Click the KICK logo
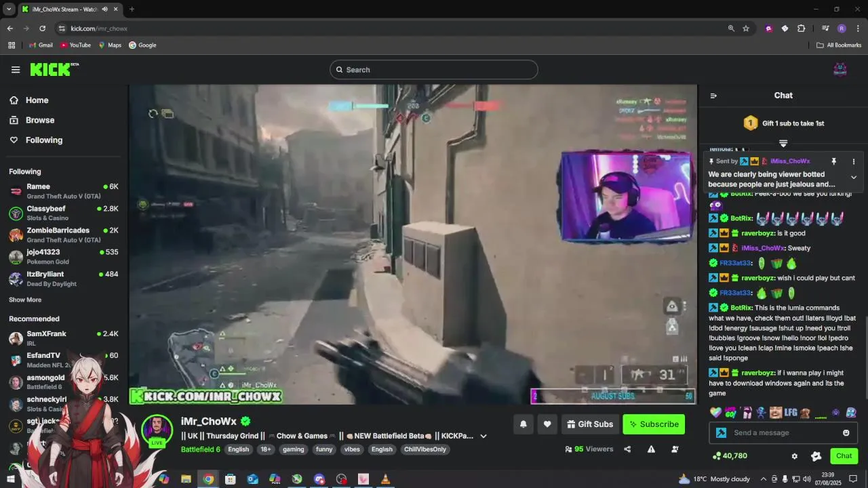The height and width of the screenshot is (488, 868). point(54,69)
